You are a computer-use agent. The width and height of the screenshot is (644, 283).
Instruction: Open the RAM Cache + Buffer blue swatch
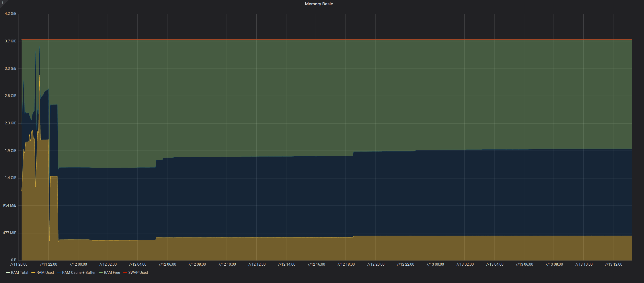[x=59, y=273]
